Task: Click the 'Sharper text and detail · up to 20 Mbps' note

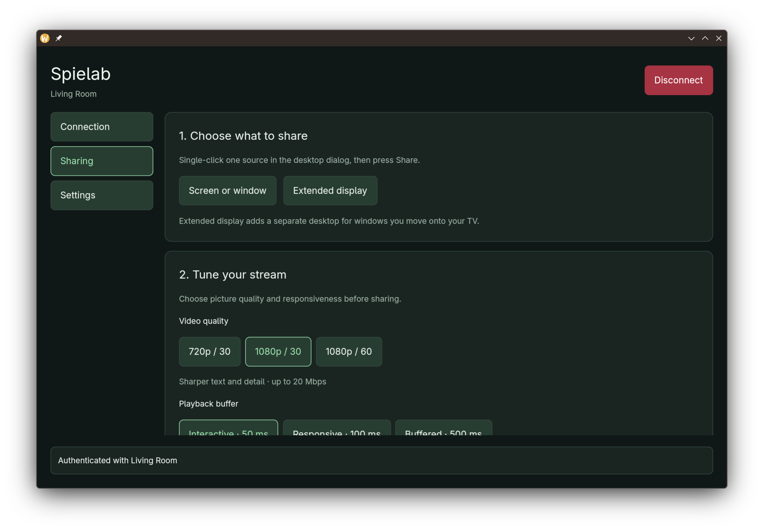Action: coord(253,382)
